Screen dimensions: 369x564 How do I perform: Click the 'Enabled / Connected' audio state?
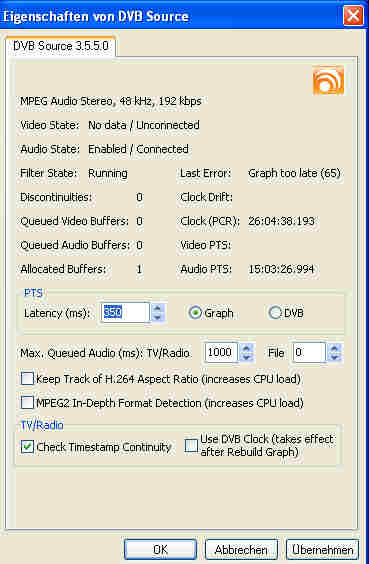[x=138, y=149]
